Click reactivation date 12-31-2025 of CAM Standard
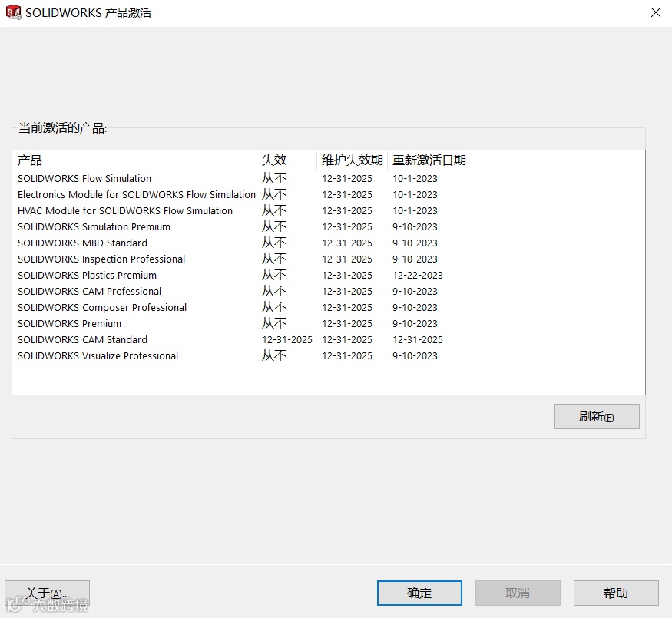This screenshot has width=672, height=618. point(418,339)
